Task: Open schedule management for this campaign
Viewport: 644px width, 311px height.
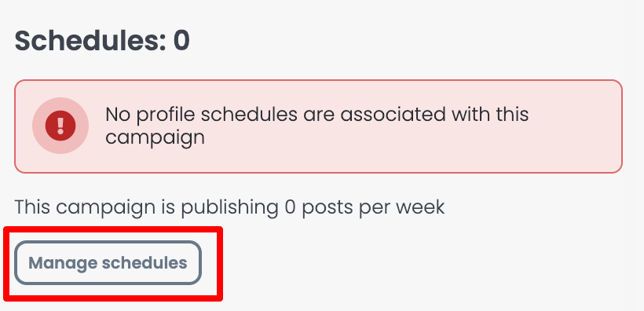Action: coord(108,262)
